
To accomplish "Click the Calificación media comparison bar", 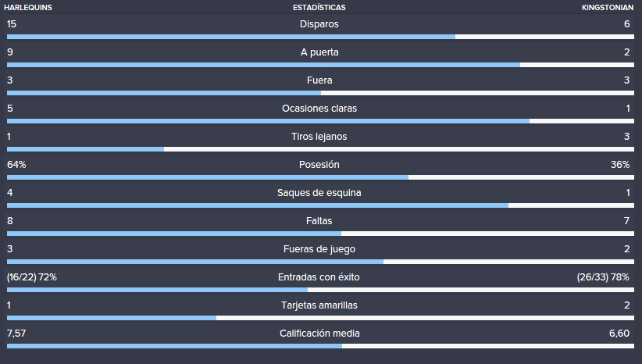I will 320,346.
